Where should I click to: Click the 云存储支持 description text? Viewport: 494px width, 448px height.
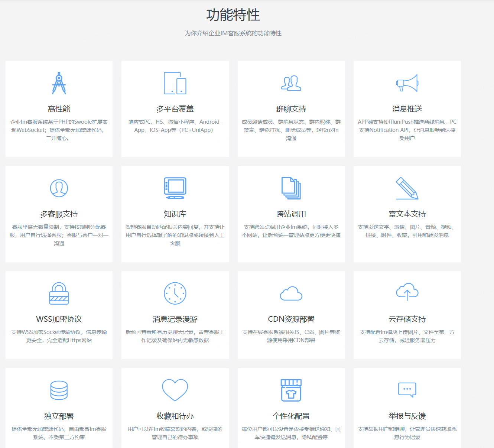(407, 336)
